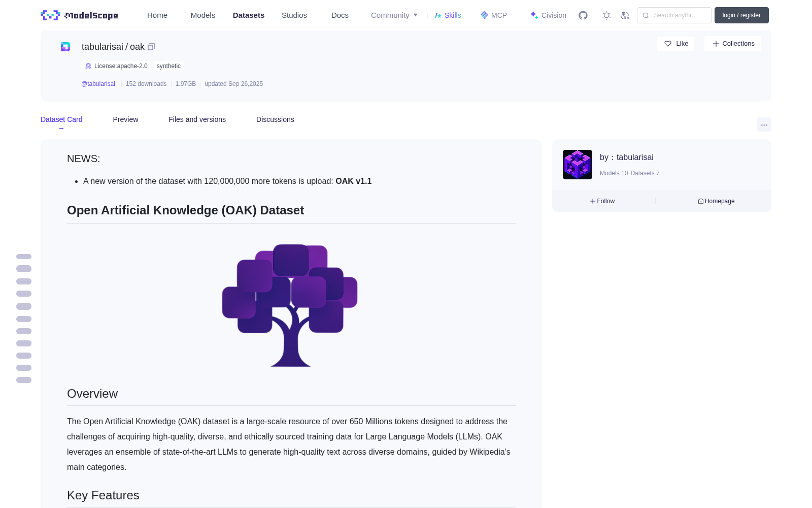Image resolution: width=812 pixels, height=508 pixels.
Task: Click the synthetic tag
Action: pos(168,66)
